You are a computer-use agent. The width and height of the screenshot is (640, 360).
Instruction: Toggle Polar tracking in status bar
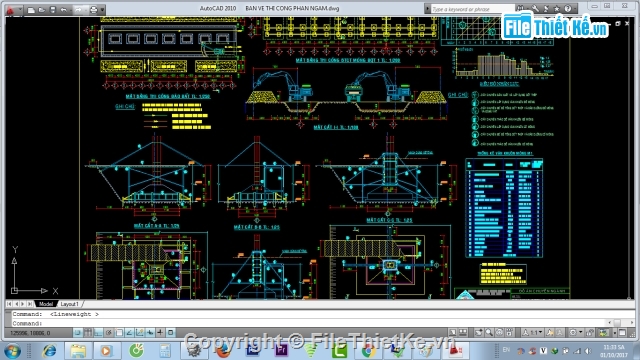tap(109, 333)
